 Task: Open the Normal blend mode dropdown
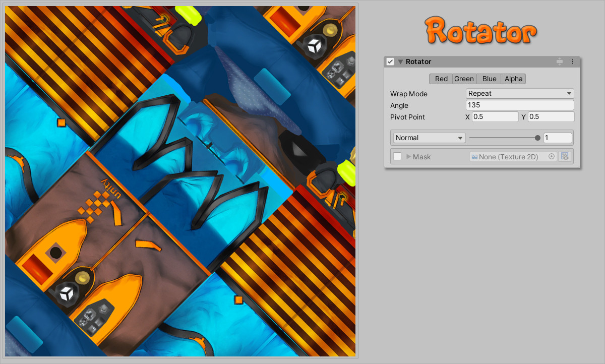click(430, 138)
